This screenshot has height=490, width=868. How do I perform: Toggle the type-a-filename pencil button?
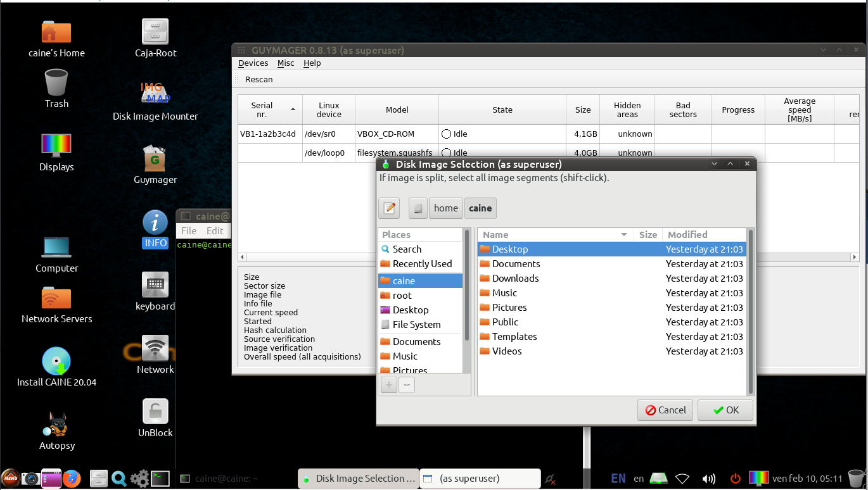click(x=389, y=208)
